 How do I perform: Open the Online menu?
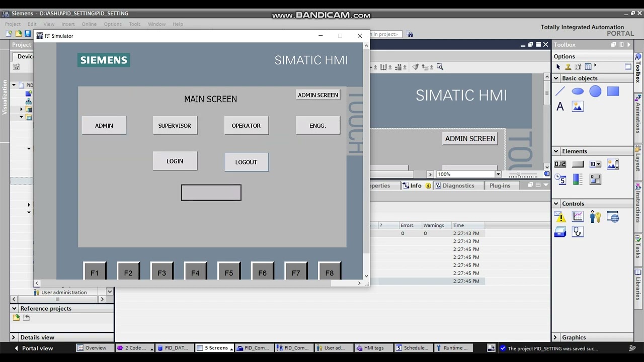click(89, 24)
